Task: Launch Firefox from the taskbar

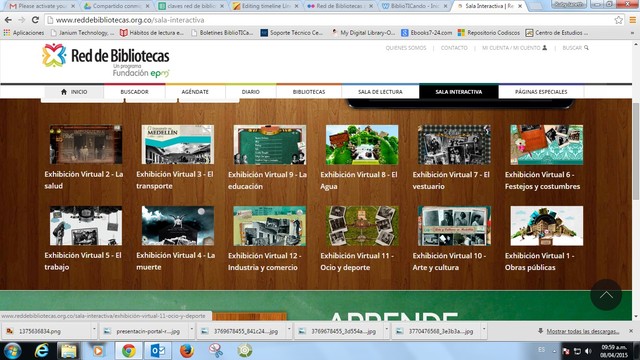Action: (x=187, y=351)
